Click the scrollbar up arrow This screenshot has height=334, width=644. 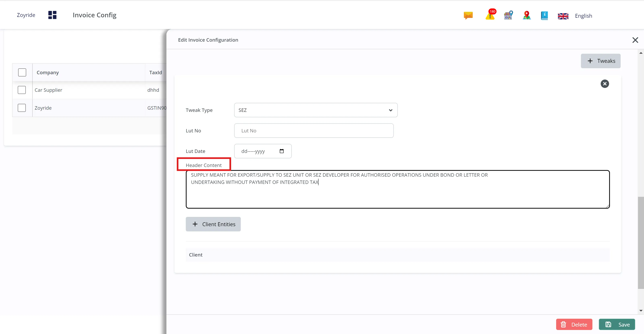pos(641,53)
